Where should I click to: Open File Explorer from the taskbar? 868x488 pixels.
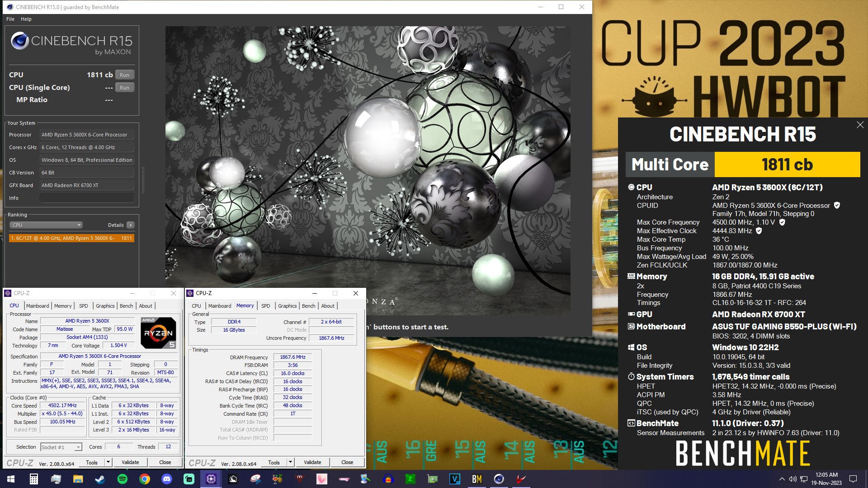(78, 479)
